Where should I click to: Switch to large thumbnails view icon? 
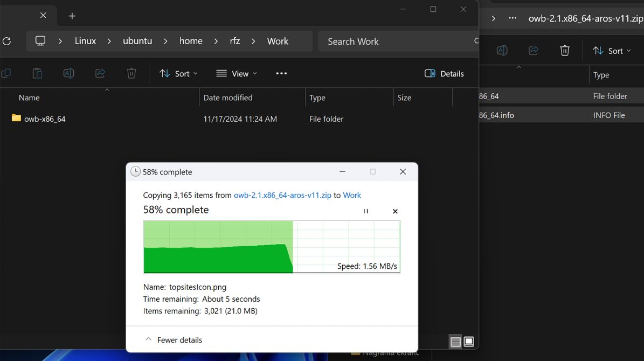coord(469,342)
